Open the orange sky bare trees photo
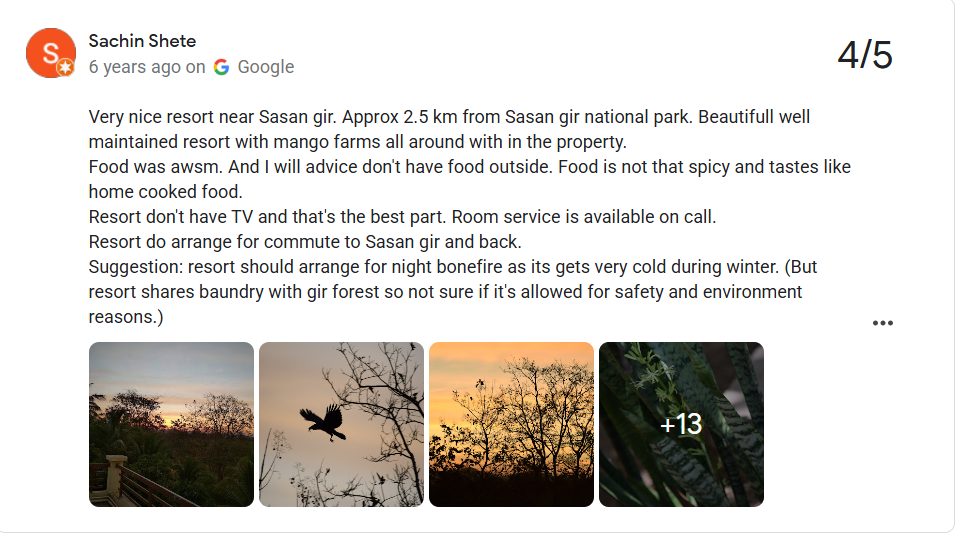Image resolution: width=957 pixels, height=537 pixels. click(x=511, y=424)
